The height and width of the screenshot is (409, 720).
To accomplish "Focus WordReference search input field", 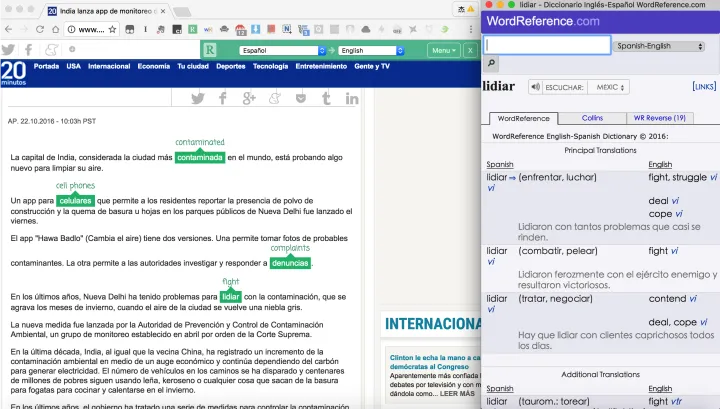I will click(x=547, y=45).
